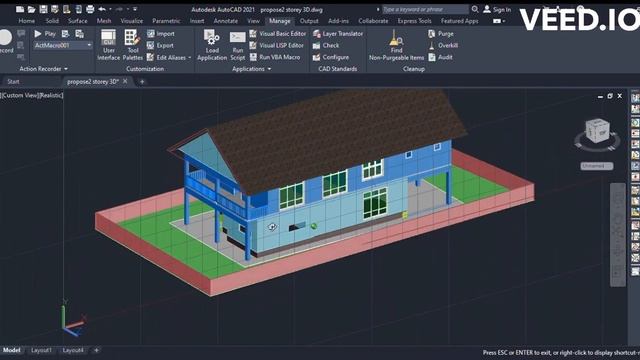Open the Visual Basic Editor

coord(278,33)
